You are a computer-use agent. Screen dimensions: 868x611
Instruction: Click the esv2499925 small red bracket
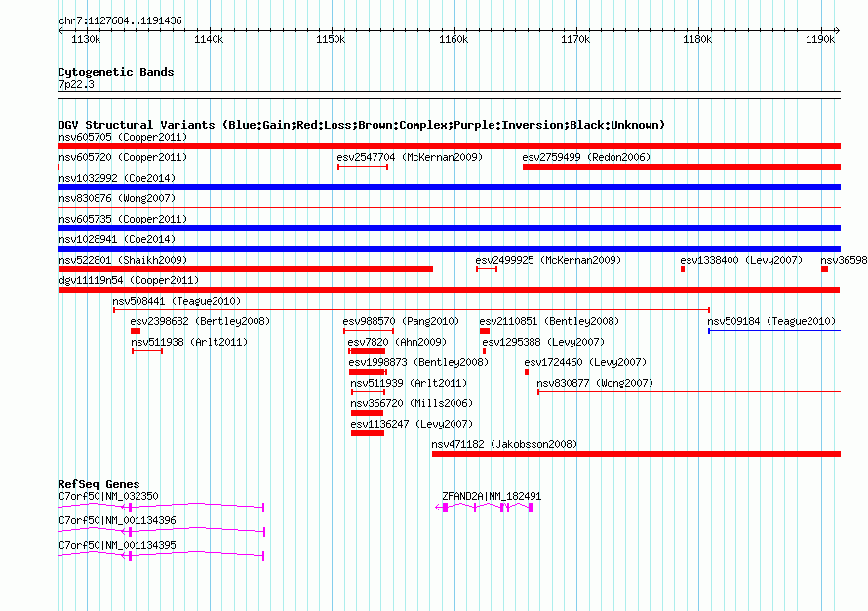coord(487,269)
